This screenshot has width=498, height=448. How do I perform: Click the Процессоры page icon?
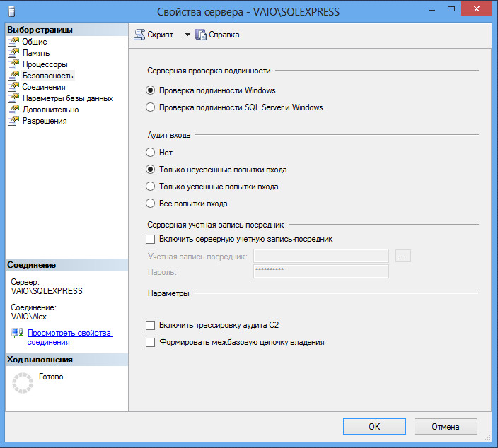coord(13,64)
